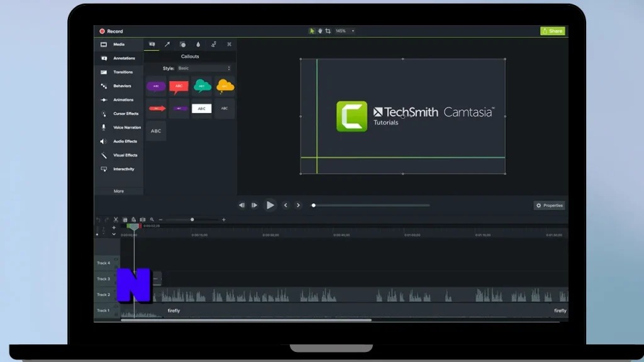
Task: Open the Blur and Highlight droplet tab
Action: click(x=198, y=45)
